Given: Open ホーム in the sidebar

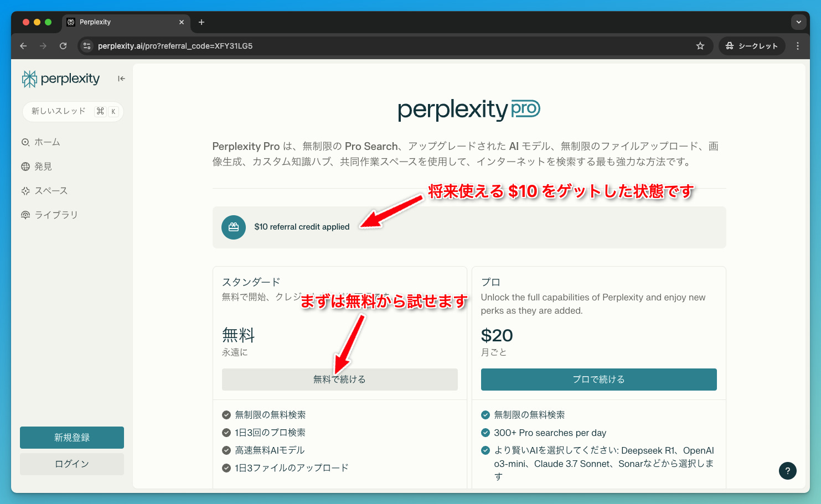Looking at the screenshot, I should 47,142.
